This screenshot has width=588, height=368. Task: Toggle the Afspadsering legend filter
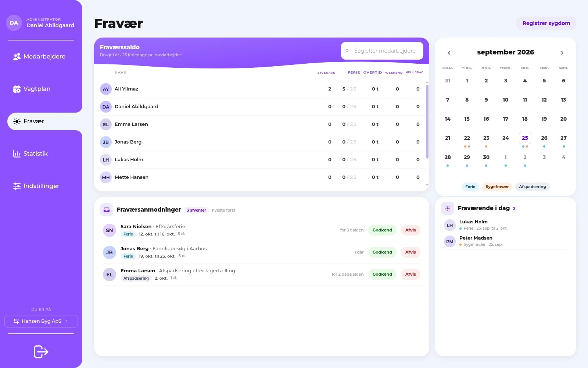533,187
